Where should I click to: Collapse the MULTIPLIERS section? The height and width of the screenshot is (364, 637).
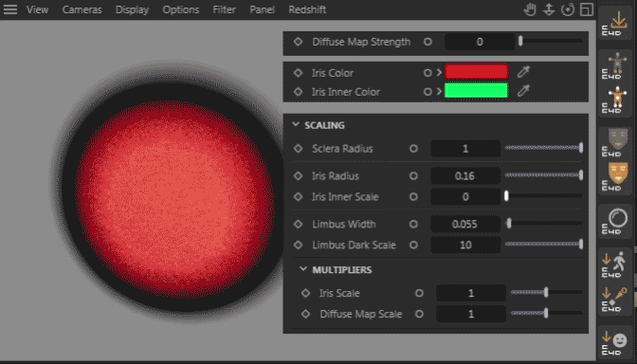(x=303, y=269)
